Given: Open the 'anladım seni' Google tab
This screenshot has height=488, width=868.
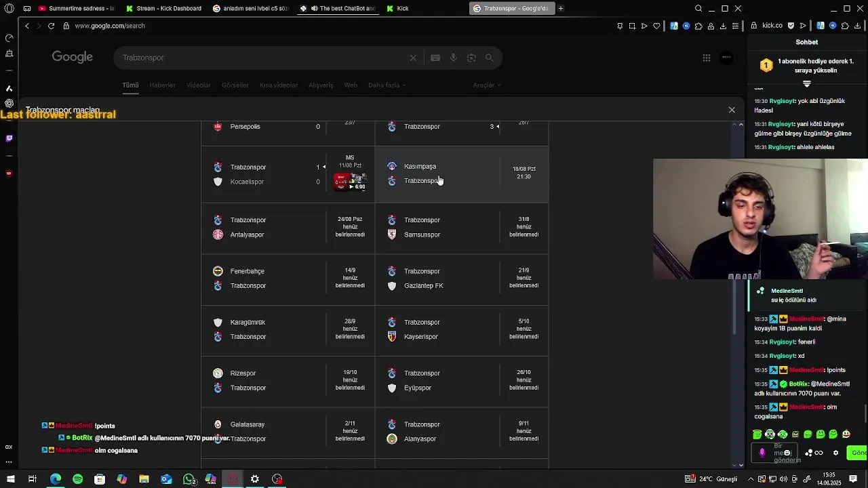Looking at the screenshot, I should [x=251, y=9].
